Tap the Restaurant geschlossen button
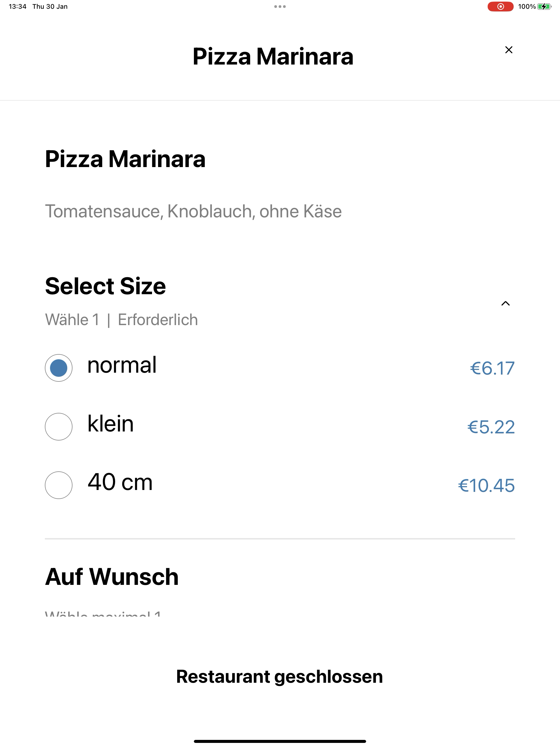560x747 pixels. pos(280,677)
